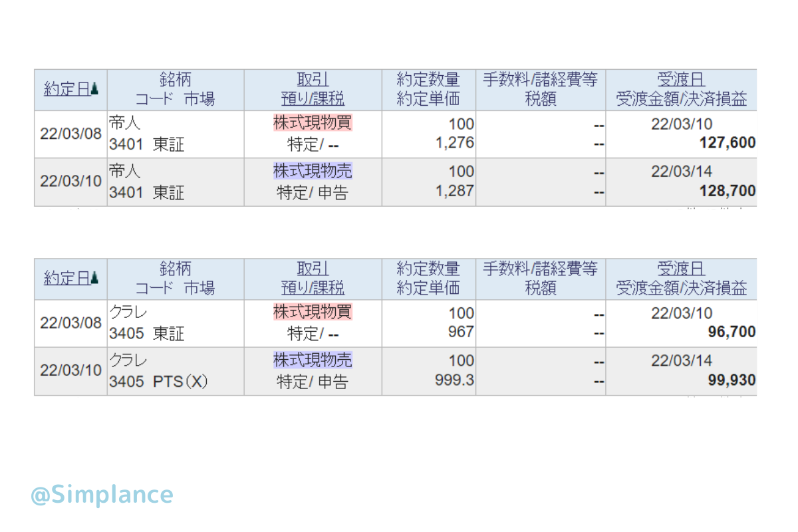Open 取引 header link in bottom table
The width and height of the screenshot is (798, 532).
[313, 269]
